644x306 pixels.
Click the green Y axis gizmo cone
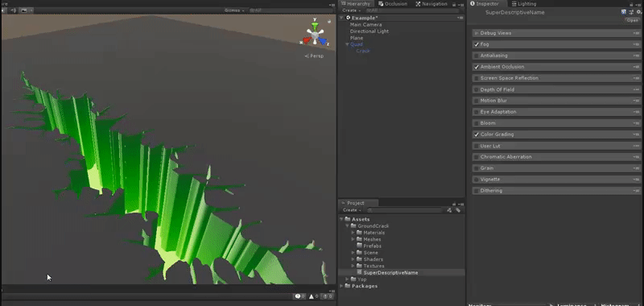[x=315, y=27]
